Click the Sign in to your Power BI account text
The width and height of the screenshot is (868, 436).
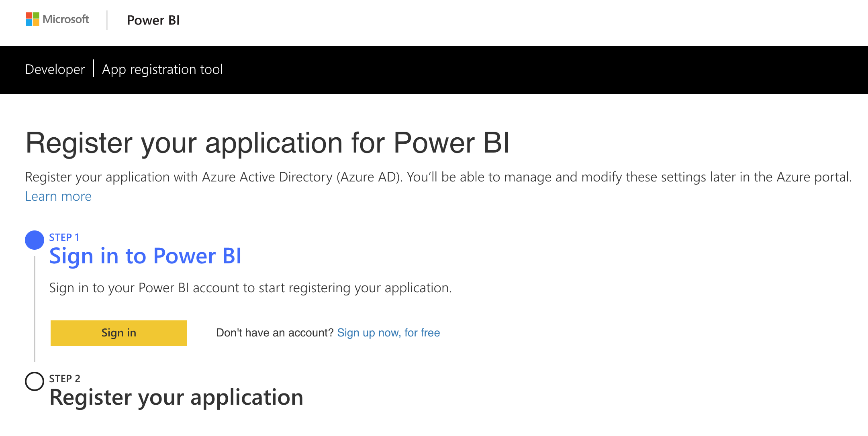click(251, 288)
